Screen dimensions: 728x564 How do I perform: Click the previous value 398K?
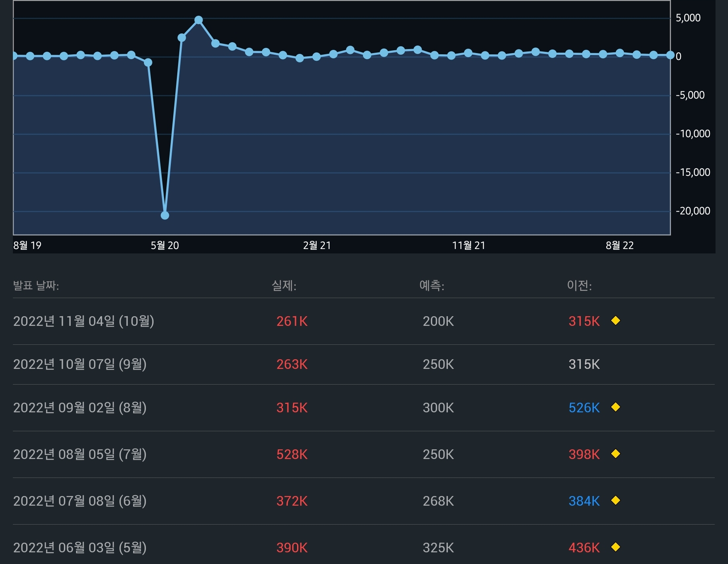click(584, 455)
